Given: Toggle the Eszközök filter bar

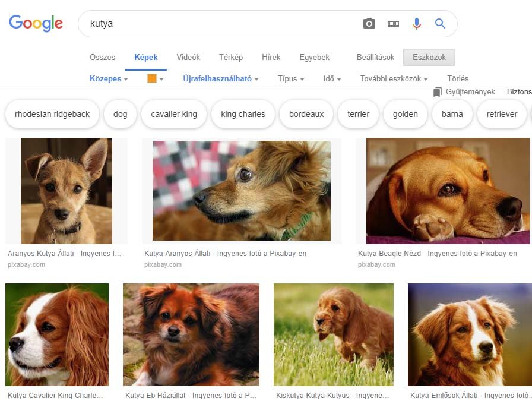Looking at the screenshot, I should click(x=429, y=57).
